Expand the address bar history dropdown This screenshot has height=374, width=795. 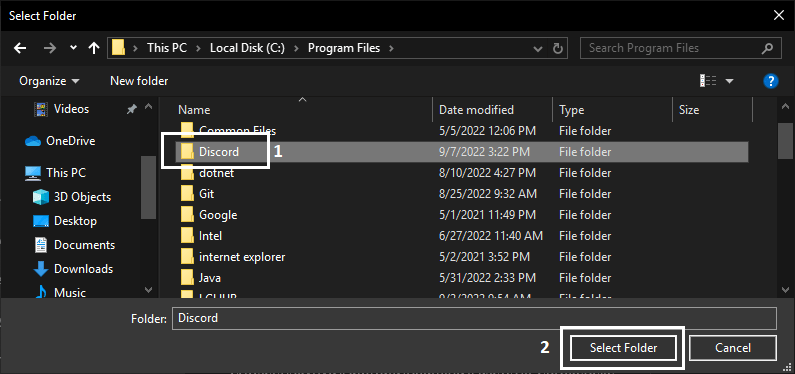(538, 49)
